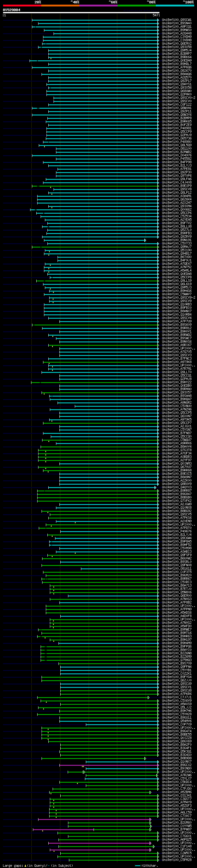Screen dimensions: 197x868
Task: Select label UniRef100_A2Q570
Action: (x=176, y=78)
